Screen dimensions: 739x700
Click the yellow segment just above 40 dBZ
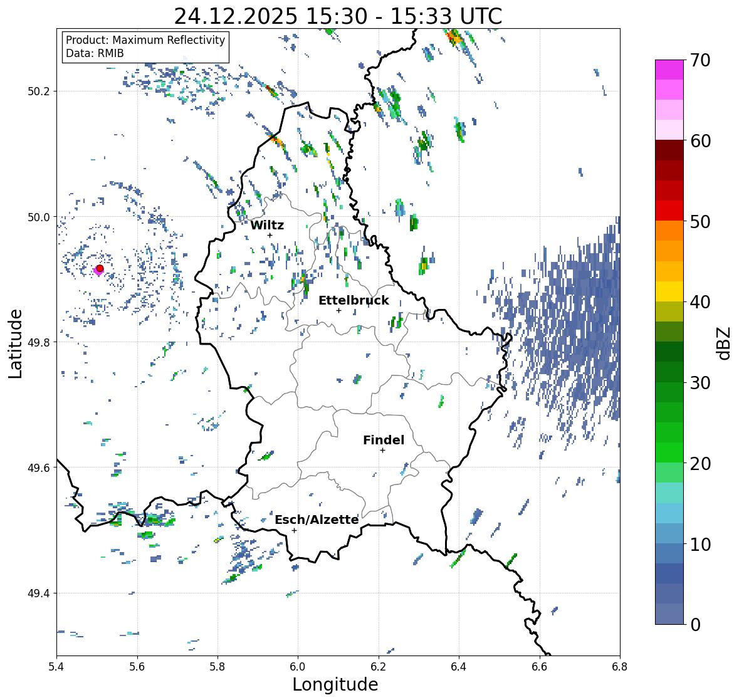pos(669,291)
